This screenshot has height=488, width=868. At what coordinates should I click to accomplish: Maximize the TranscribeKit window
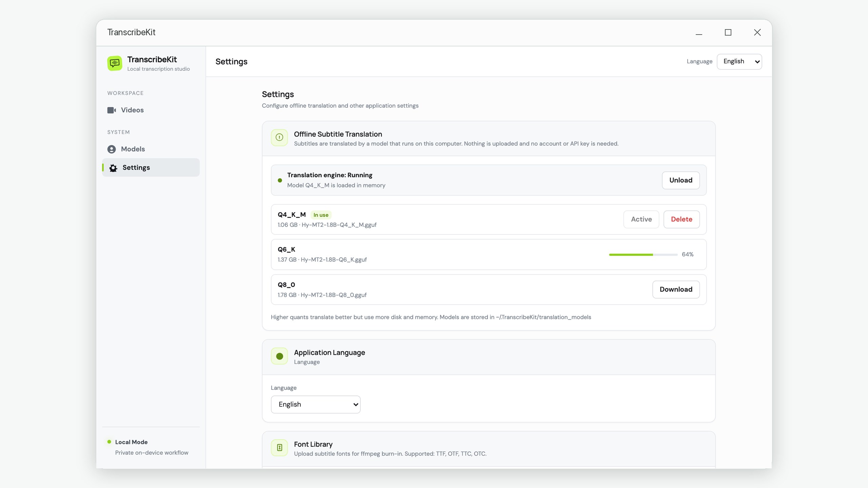point(728,33)
